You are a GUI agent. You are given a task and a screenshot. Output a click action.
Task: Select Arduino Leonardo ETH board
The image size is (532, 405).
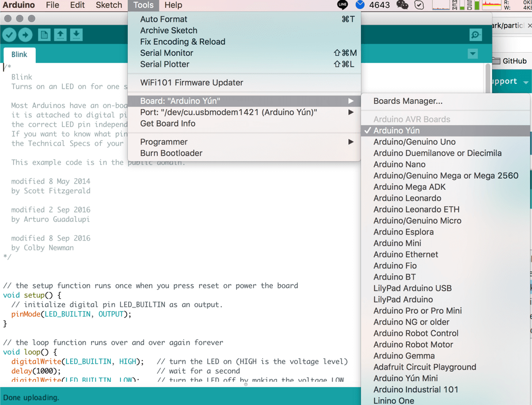[x=445, y=209]
